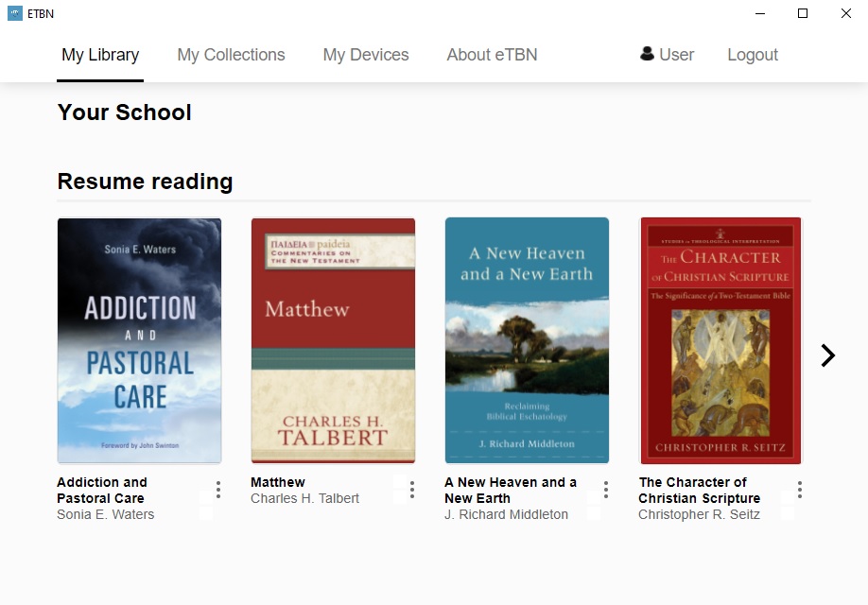868x605 pixels.
Task: Open the My Devices tab
Action: (366, 55)
